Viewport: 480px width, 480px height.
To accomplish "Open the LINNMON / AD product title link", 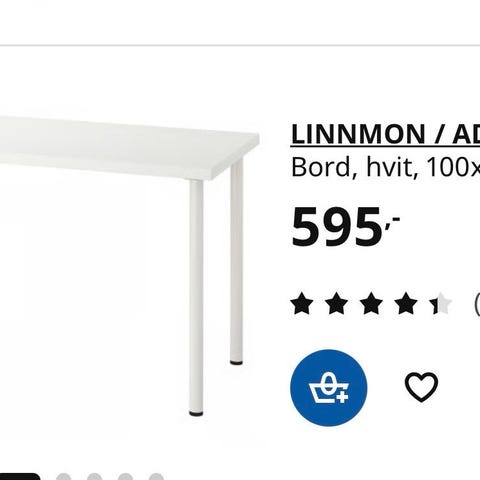I will pyautogui.click(x=385, y=134).
